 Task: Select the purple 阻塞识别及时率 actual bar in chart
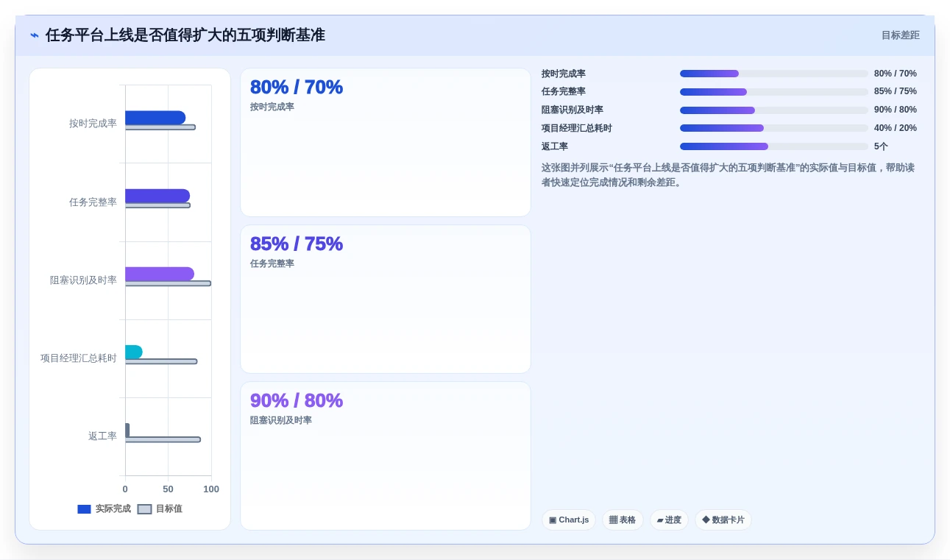click(160, 274)
